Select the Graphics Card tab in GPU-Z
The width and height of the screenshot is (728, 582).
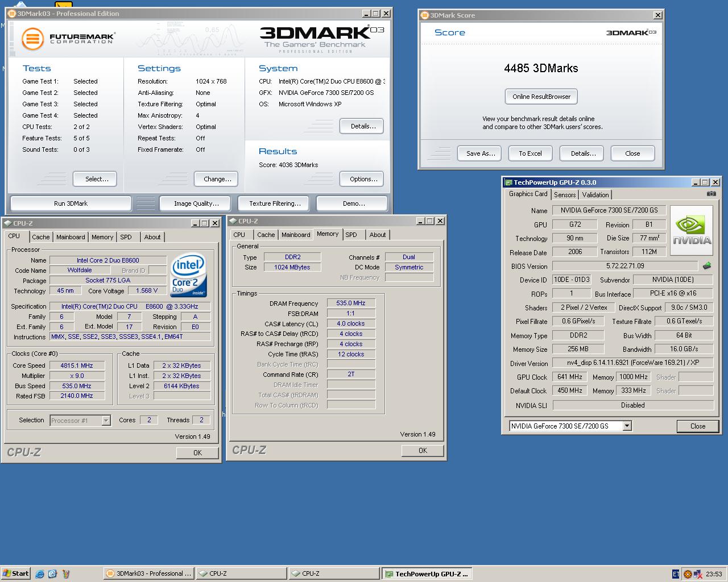coord(528,194)
